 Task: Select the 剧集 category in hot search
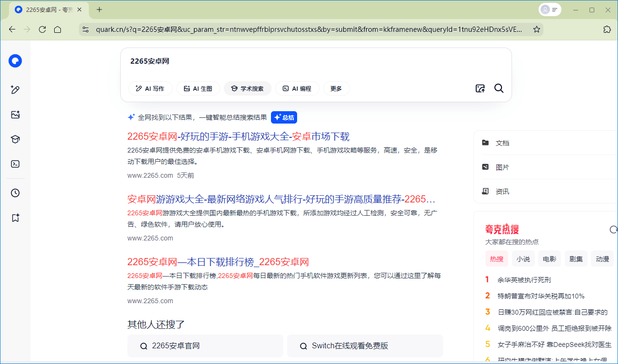(x=576, y=259)
